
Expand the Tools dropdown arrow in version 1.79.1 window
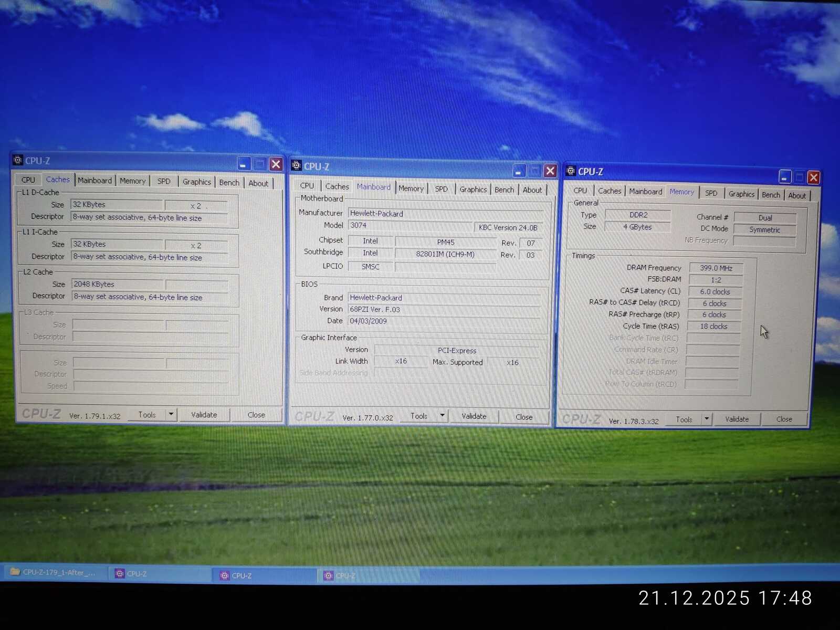[171, 415]
